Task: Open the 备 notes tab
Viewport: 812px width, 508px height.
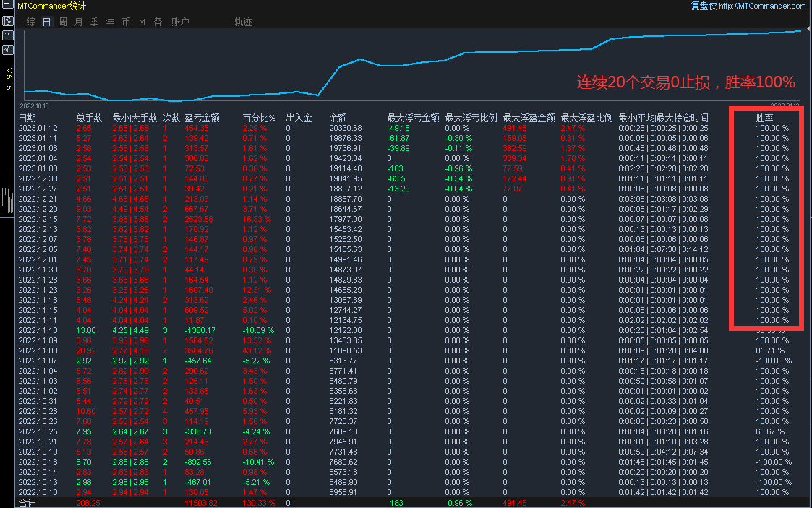Action: coord(158,22)
